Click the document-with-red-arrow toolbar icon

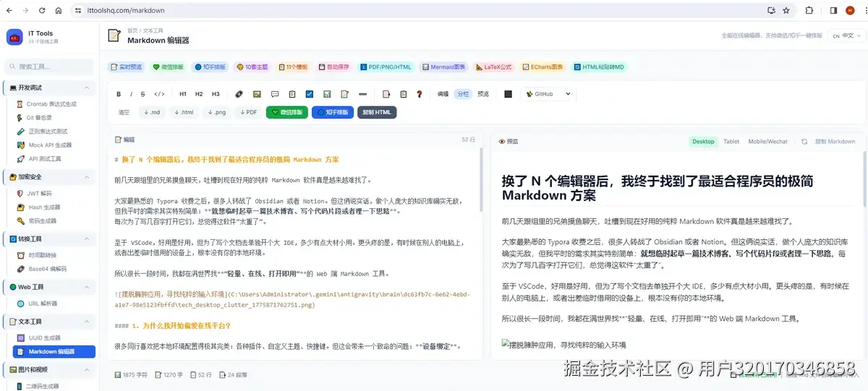click(x=386, y=94)
